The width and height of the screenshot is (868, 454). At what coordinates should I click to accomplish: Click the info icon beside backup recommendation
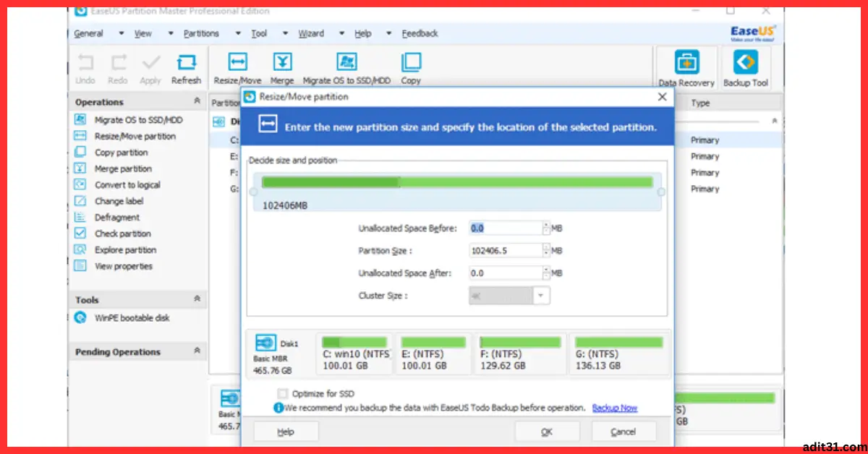(278, 408)
